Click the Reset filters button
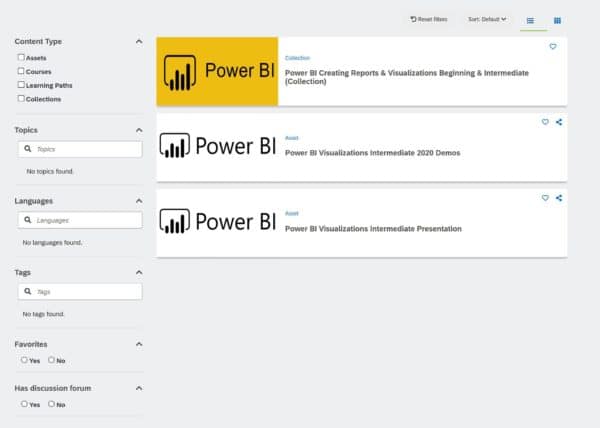The image size is (600, 428). pos(429,19)
